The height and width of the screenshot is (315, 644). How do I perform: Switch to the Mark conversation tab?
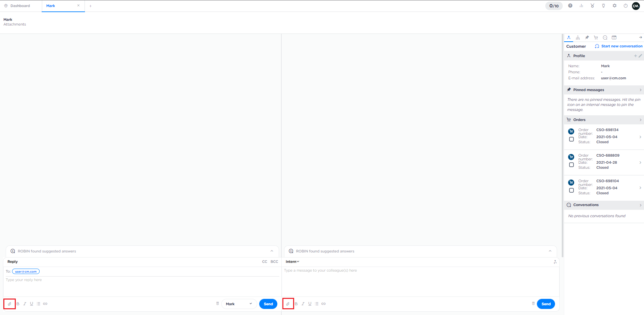(50, 6)
